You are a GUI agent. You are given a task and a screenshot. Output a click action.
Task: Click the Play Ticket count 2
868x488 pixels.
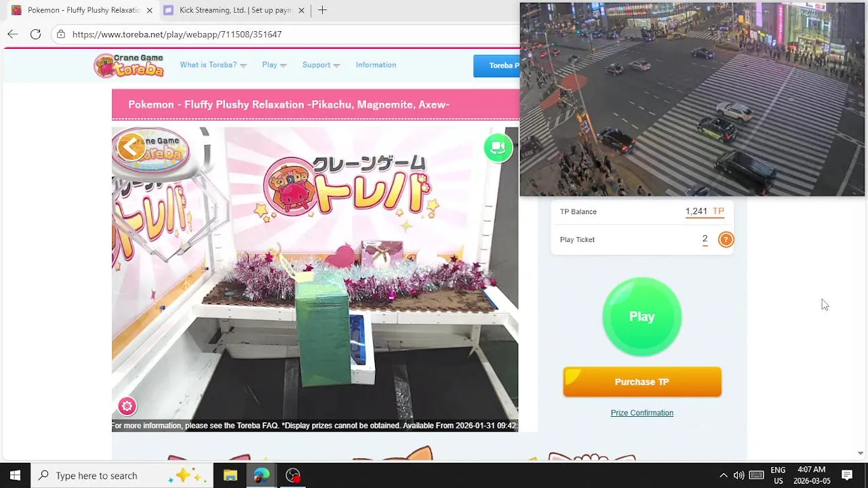(705, 239)
